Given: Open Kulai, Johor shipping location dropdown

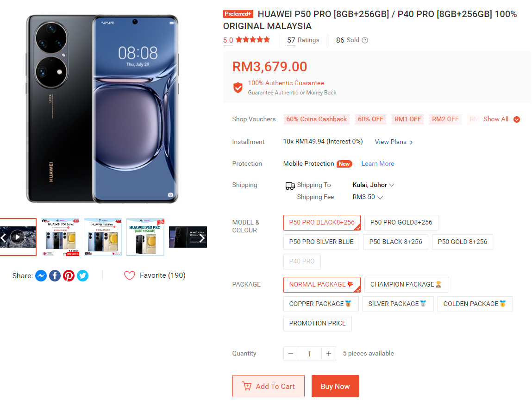Looking at the screenshot, I should 373,185.
